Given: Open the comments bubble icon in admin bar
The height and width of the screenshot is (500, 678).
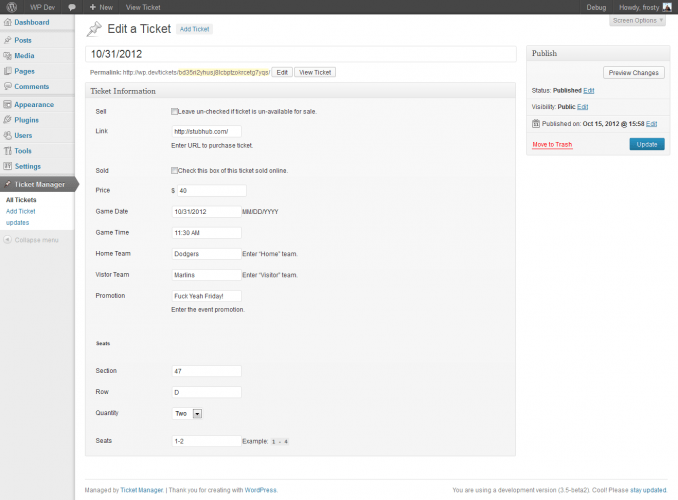Looking at the screenshot, I should pos(73,7).
